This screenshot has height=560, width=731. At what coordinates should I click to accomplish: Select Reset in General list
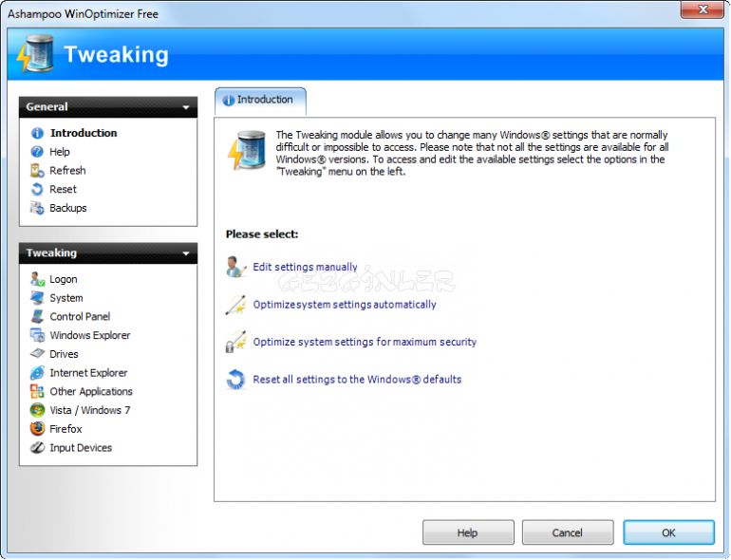[63, 189]
